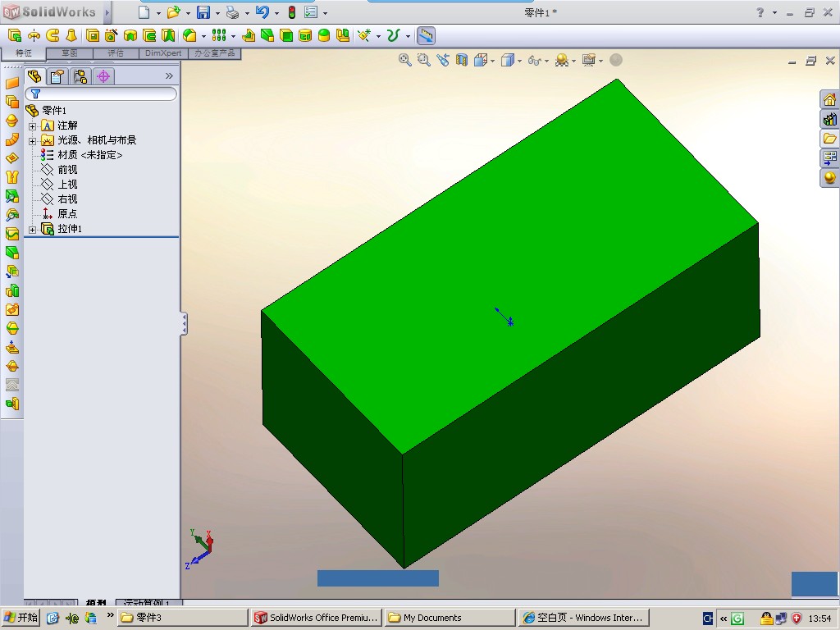Click the Print icon
The width and height of the screenshot is (840, 630).
232,11
